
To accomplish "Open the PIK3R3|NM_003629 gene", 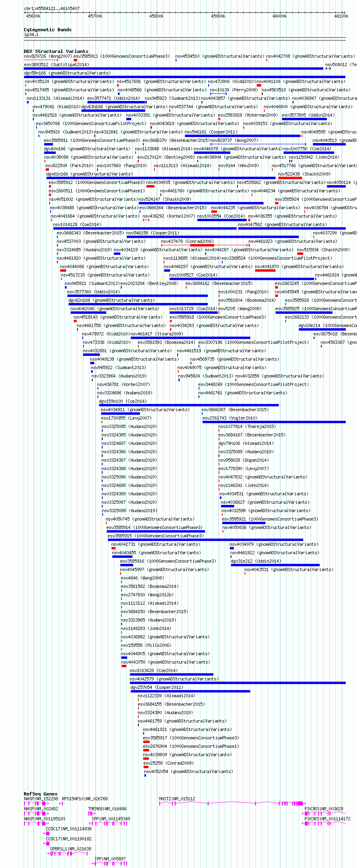I will [x=324, y=809].
